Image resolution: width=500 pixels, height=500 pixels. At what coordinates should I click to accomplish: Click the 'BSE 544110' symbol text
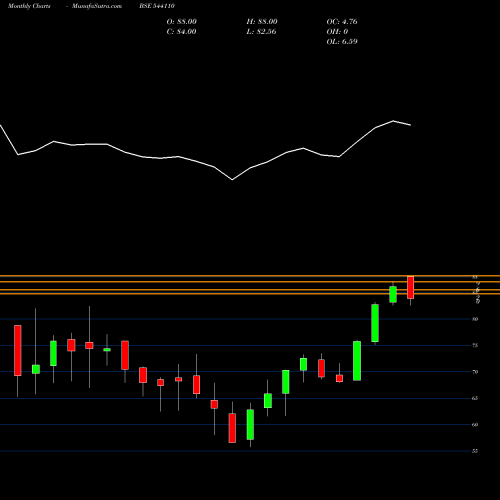[157, 6]
